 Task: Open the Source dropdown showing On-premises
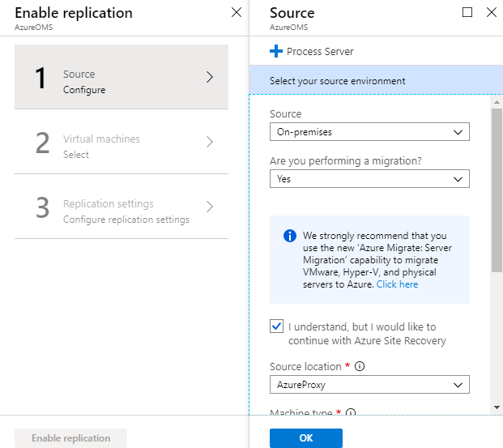[369, 131]
